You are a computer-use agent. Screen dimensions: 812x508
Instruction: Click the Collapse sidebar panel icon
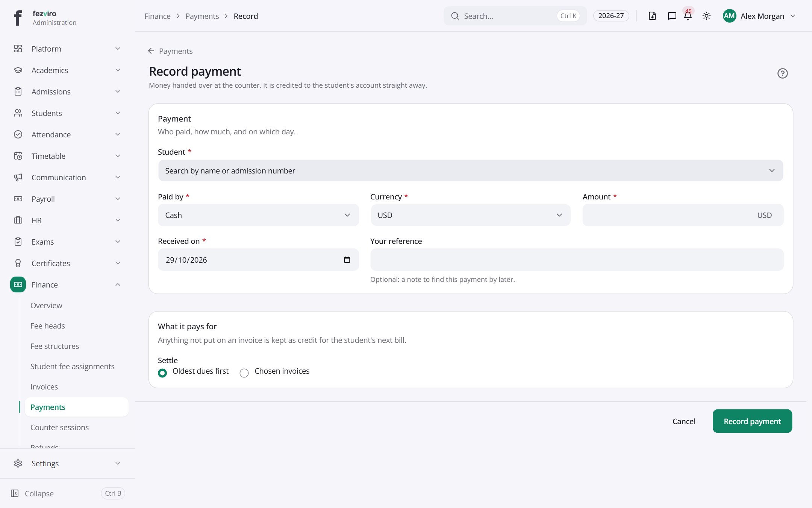tap(15, 493)
